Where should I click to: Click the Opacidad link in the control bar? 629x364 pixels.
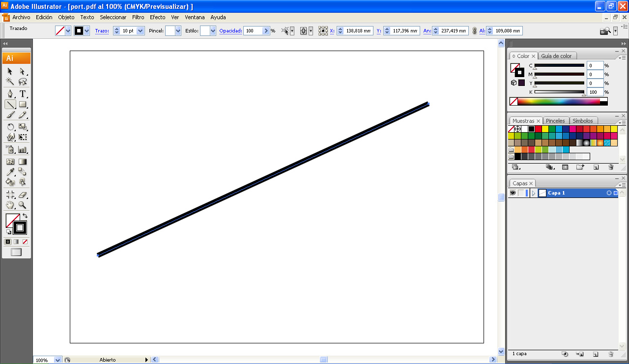tap(230, 30)
